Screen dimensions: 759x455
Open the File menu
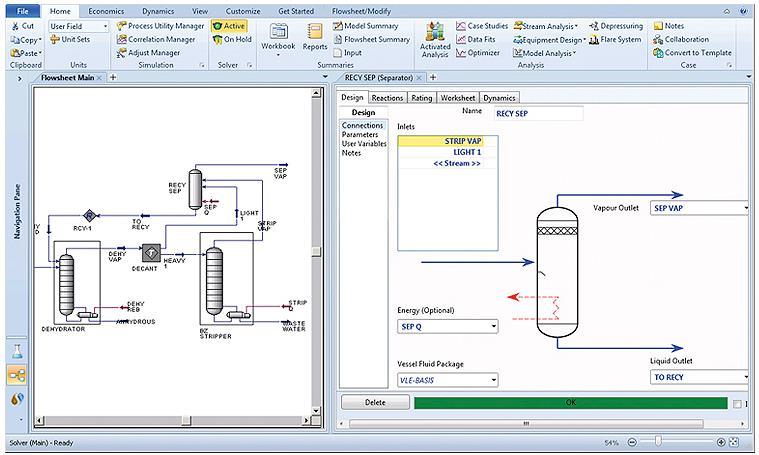click(x=22, y=11)
